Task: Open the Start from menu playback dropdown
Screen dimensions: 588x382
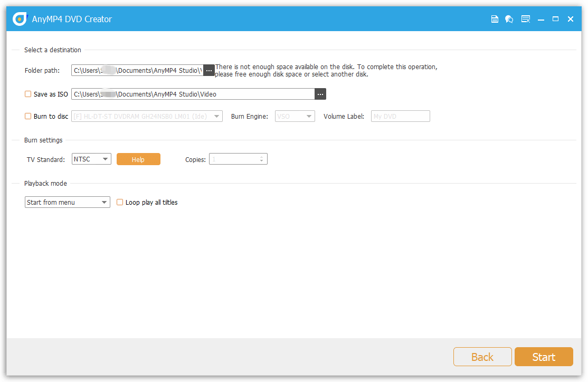Action: click(x=68, y=203)
